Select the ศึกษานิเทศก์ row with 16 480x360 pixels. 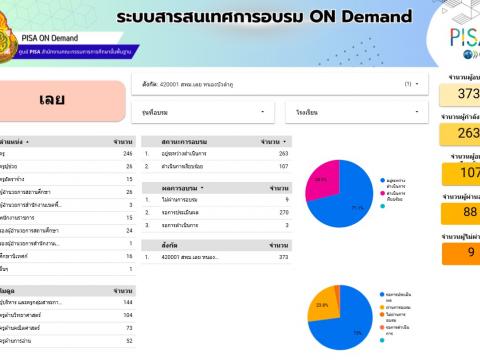tap(67, 256)
